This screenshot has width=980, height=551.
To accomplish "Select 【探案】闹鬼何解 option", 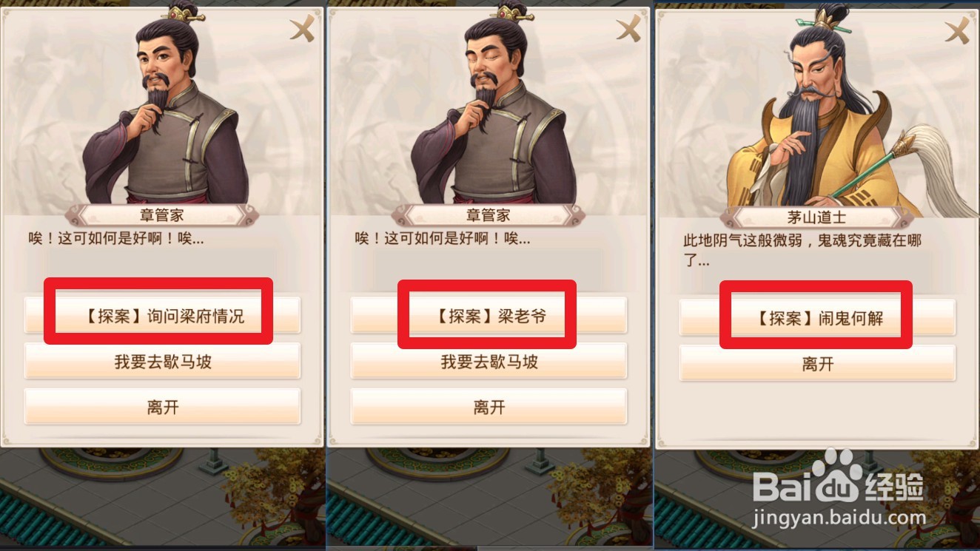I will [x=818, y=318].
